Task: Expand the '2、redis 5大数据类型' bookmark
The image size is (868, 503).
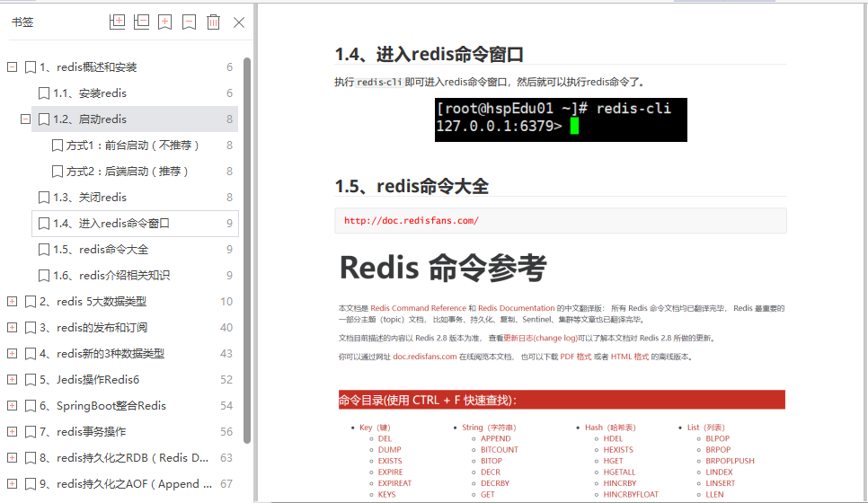Action: point(13,302)
